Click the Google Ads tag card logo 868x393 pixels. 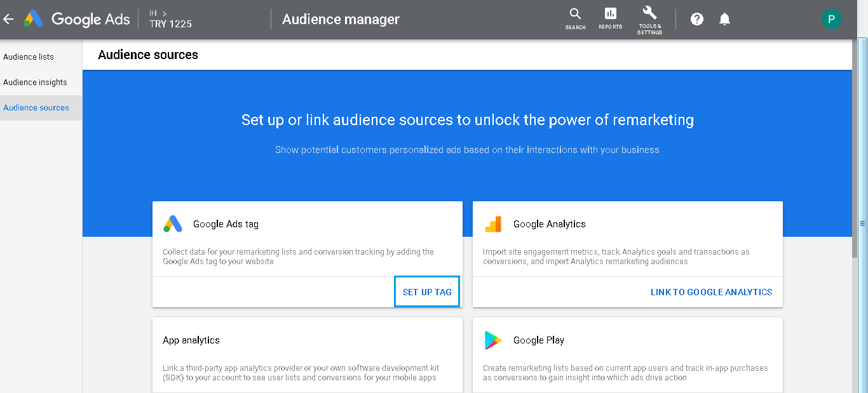coord(173,223)
